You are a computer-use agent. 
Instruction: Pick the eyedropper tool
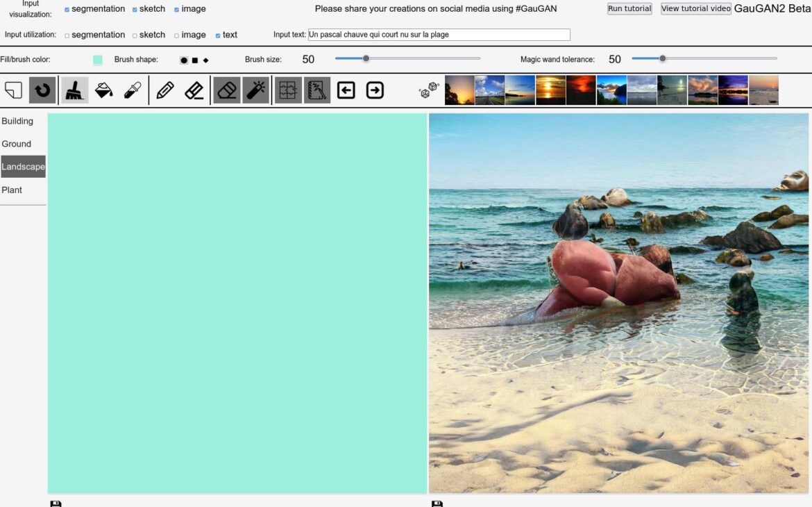133,90
